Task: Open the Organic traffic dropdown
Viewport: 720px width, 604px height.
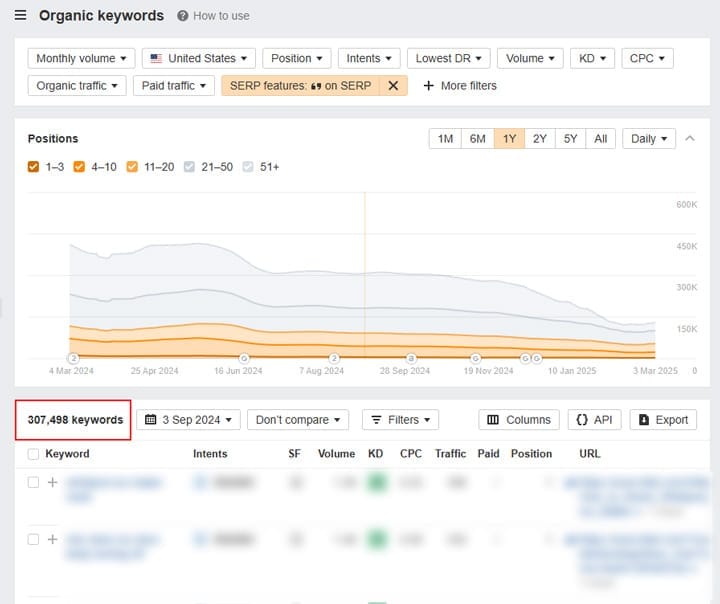Action: coord(77,85)
